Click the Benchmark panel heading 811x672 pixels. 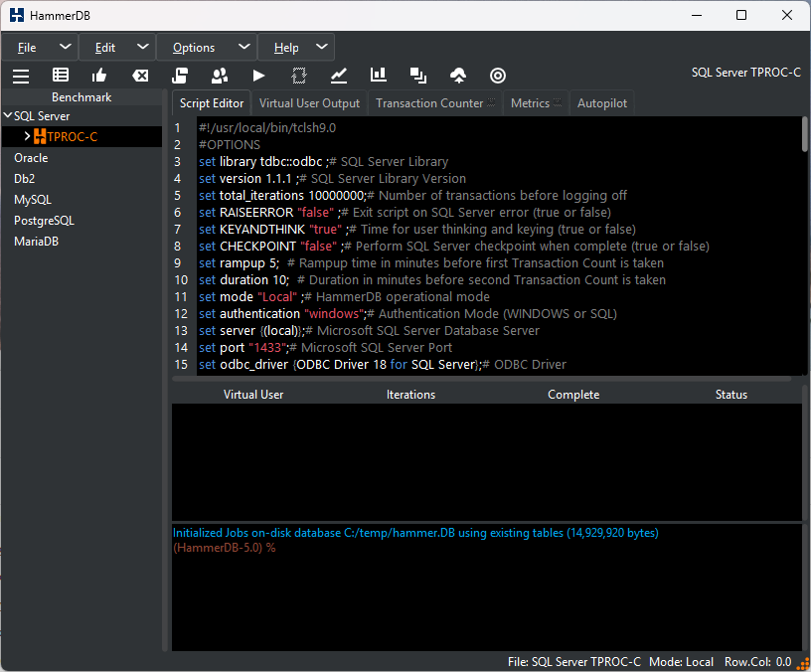click(x=81, y=97)
